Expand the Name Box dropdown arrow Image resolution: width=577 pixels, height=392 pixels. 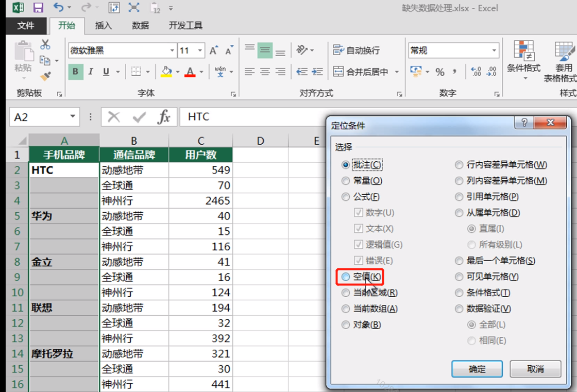point(73,117)
